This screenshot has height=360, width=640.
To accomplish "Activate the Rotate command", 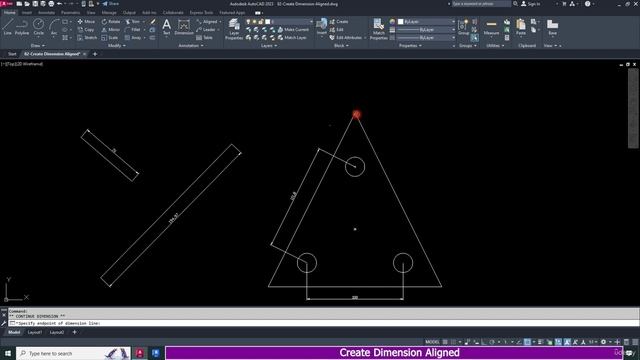I will (x=111, y=22).
